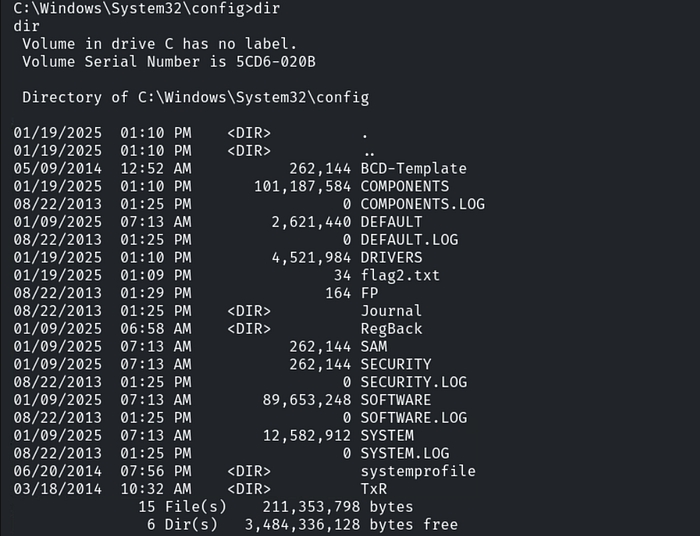The image size is (700, 536).
Task: Click the SAM file entry
Action: click(373, 346)
